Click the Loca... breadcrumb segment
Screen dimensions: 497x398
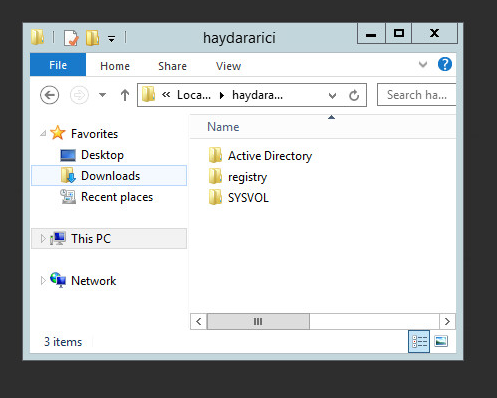click(194, 95)
